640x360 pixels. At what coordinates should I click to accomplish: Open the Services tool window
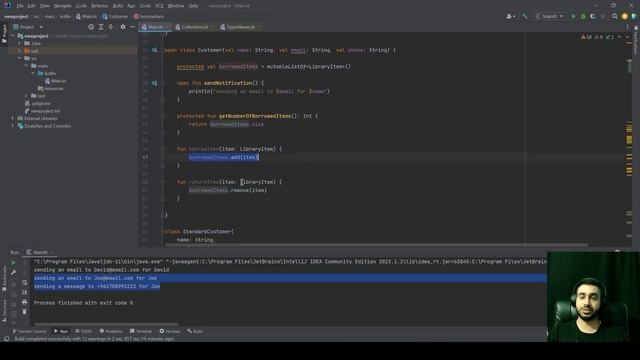tap(170, 331)
